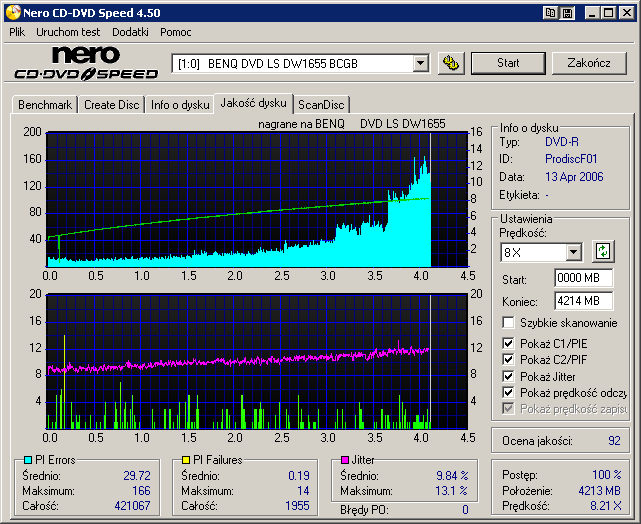Click the PI Failures jitter lower graph

pos(257,361)
